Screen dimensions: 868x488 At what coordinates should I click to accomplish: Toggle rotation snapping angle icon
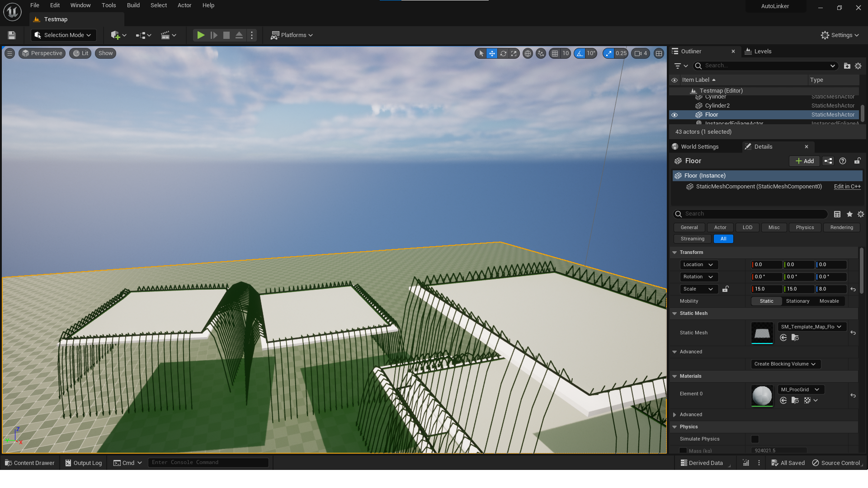tap(580, 53)
